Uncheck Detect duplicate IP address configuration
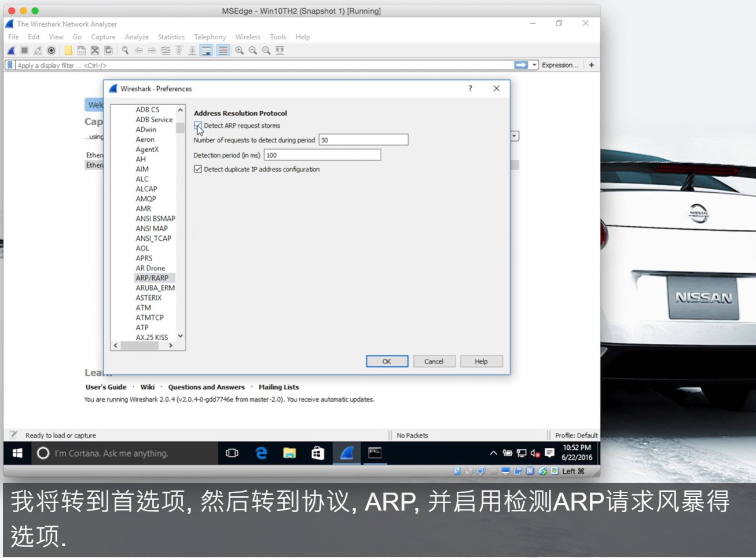Image resolution: width=756 pixels, height=558 pixels. pos(198,170)
